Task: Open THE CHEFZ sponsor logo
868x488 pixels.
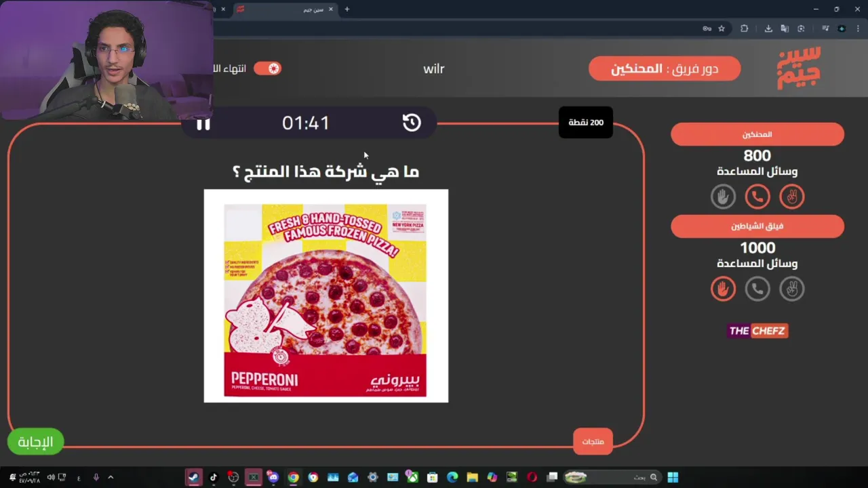Action: [x=757, y=331]
